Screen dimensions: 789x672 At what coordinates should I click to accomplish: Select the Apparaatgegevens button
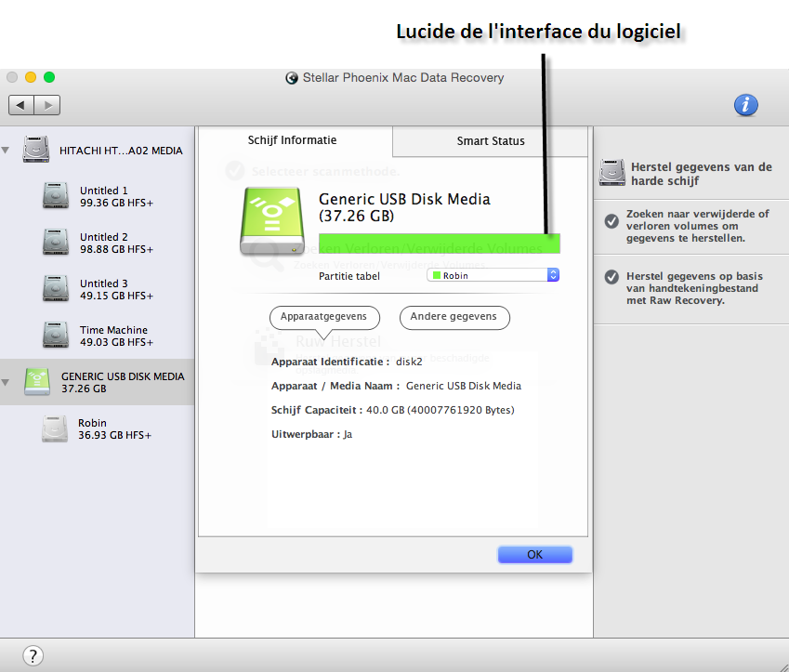click(x=324, y=317)
